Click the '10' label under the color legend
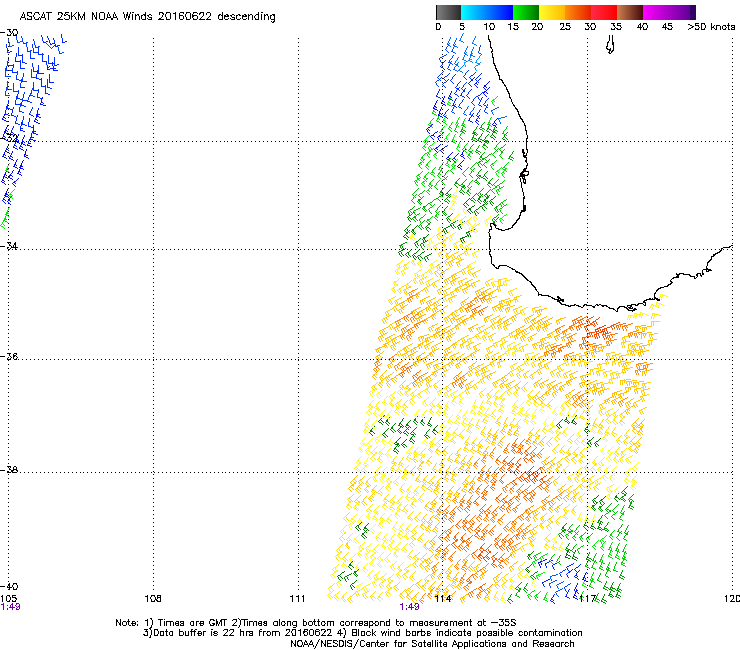Viewport: 740px width, 650px height. pos(489,27)
